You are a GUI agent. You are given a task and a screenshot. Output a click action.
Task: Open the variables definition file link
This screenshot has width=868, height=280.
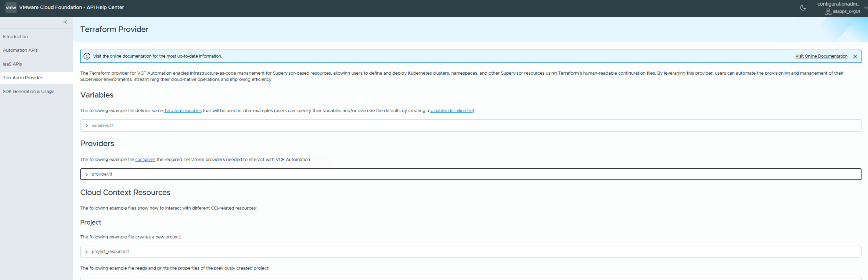tap(451, 110)
